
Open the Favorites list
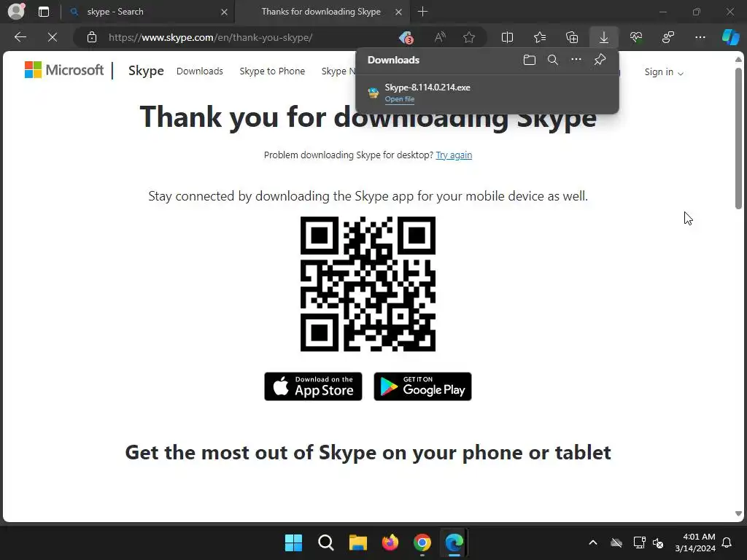540,37
